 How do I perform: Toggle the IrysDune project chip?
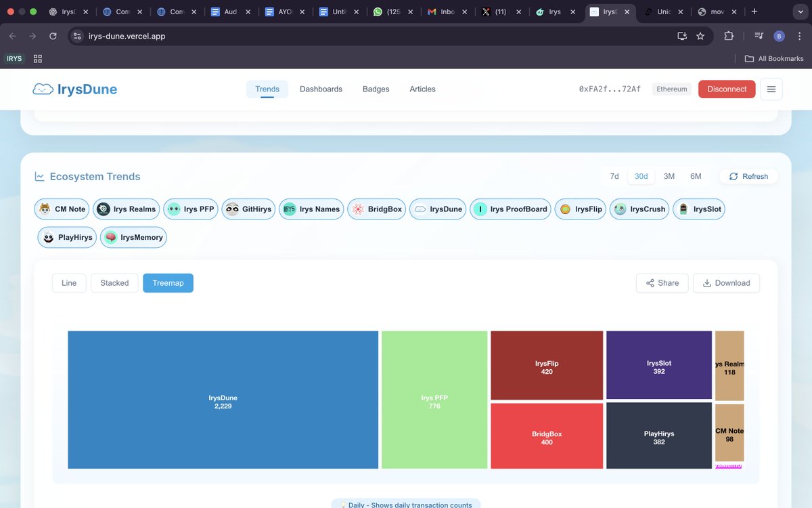pyautogui.click(x=438, y=209)
